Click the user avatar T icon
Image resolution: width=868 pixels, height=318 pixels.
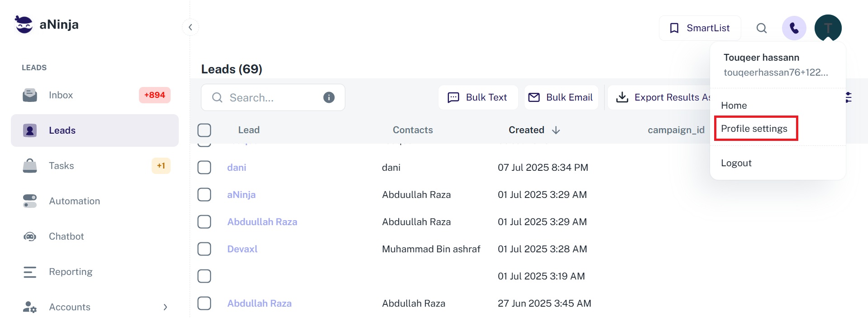828,28
